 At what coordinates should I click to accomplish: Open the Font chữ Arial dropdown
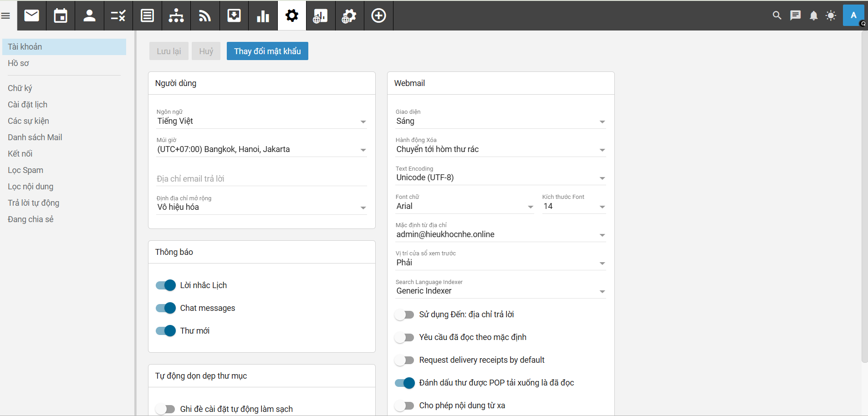[x=464, y=206]
